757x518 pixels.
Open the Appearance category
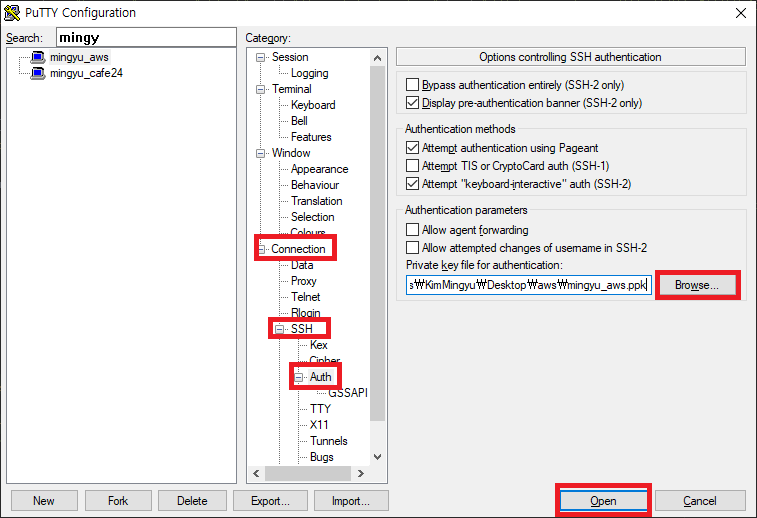tap(319, 169)
